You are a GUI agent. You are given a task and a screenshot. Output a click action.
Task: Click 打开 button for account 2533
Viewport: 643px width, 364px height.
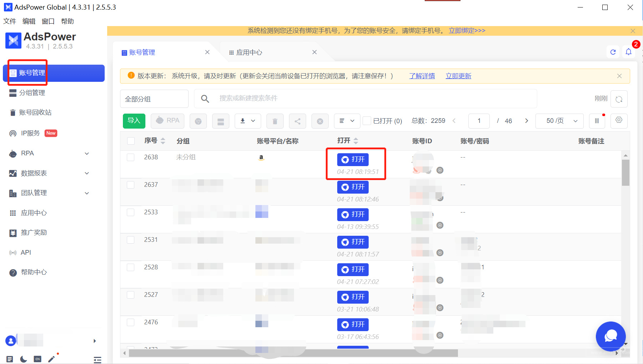click(353, 214)
